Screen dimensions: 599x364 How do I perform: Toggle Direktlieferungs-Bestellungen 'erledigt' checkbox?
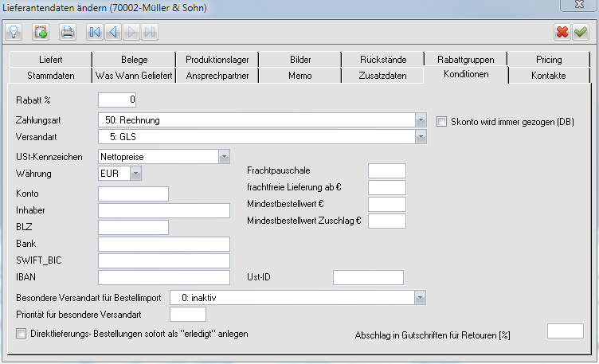click(x=22, y=333)
